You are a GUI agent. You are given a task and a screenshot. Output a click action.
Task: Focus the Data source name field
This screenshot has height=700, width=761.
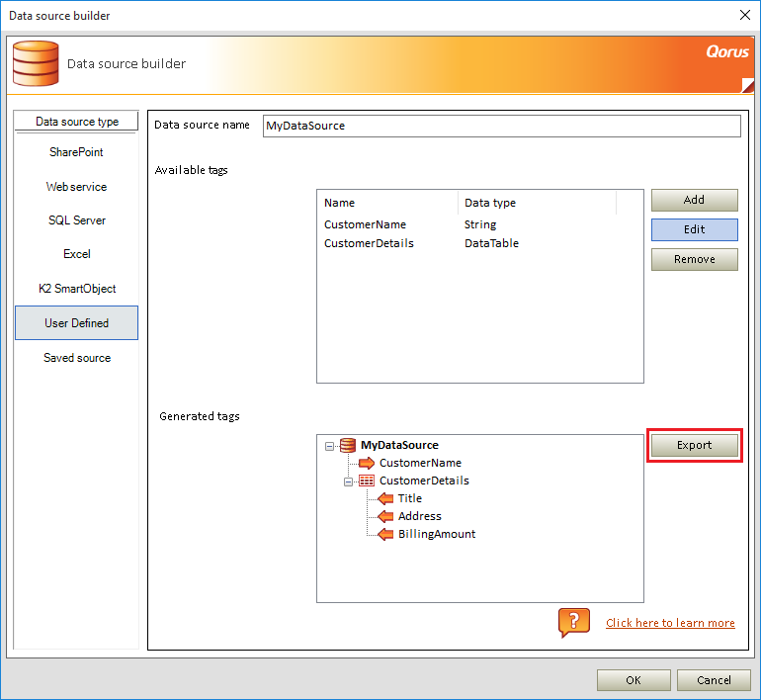tap(502, 126)
